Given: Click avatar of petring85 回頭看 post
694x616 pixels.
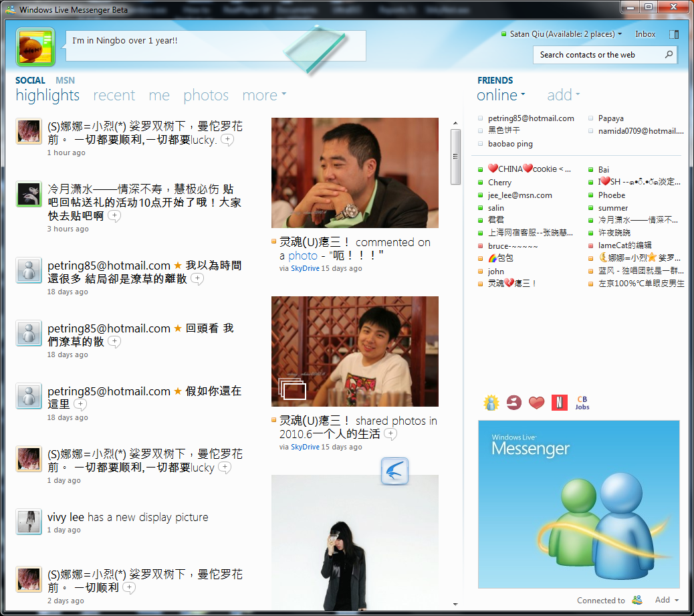Looking at the screenshot, I should pyautogui.click(x=29, y=333).
